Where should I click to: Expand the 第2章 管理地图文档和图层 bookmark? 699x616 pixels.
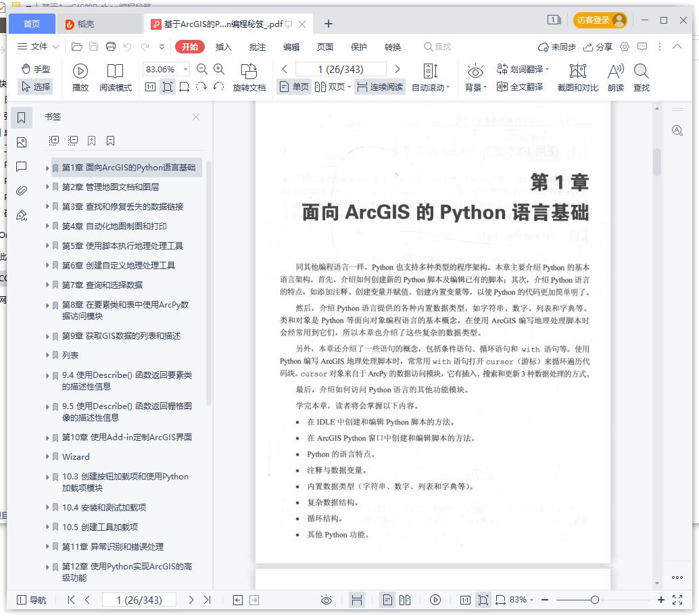click(x=47, y=187)
